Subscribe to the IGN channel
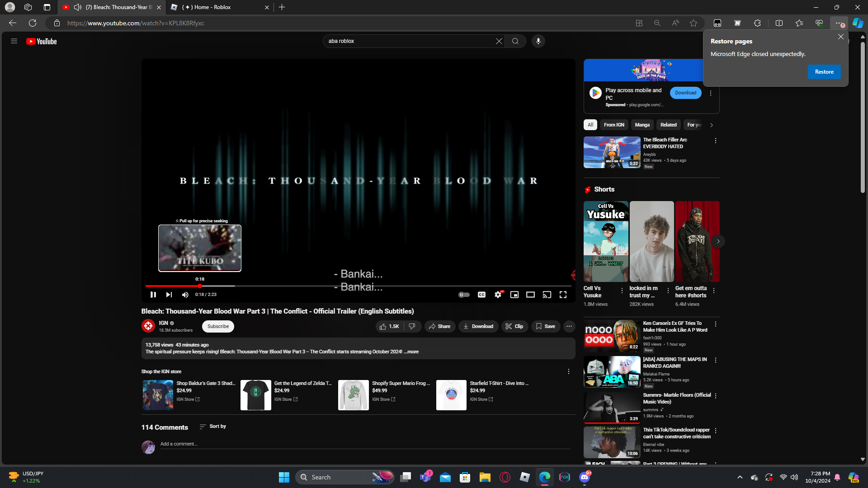This screenshot has width=868, height=488. pos(218,326)
